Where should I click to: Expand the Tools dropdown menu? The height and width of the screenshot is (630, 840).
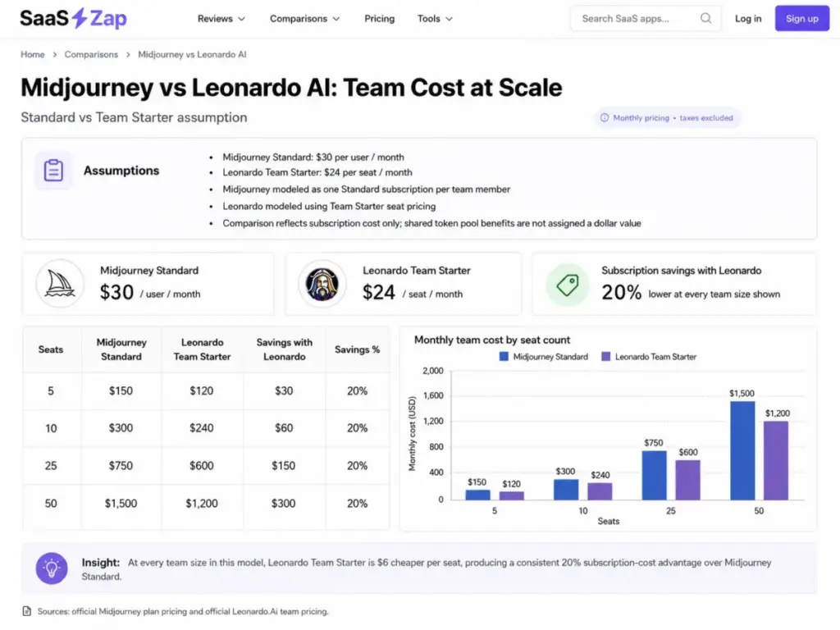435,19
